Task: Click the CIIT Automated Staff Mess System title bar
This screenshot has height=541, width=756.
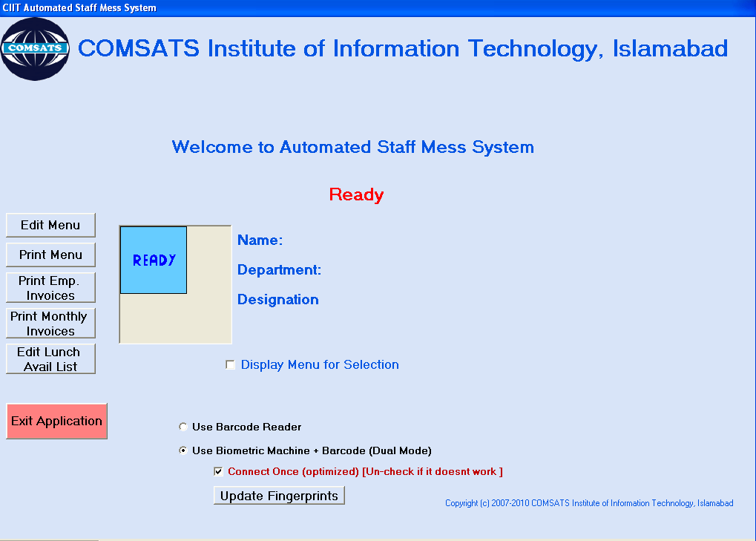Action: tap(378, 7)
